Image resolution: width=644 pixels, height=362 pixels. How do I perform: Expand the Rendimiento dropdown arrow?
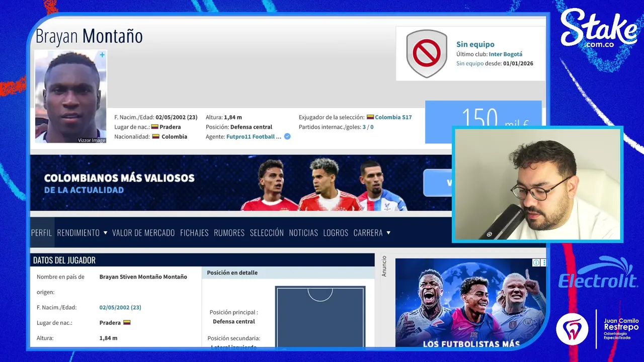105,233
